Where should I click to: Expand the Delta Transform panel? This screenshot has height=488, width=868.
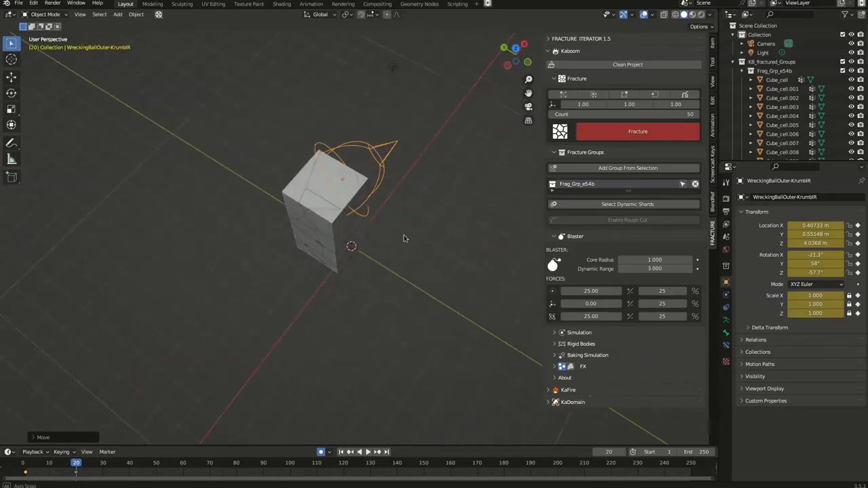click(769, 327)
